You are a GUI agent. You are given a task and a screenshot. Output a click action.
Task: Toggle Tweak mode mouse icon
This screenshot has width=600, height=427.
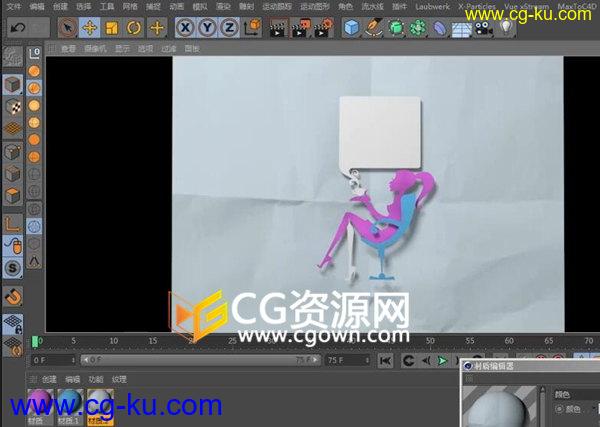pyautogui.click(x=13, y=245)
